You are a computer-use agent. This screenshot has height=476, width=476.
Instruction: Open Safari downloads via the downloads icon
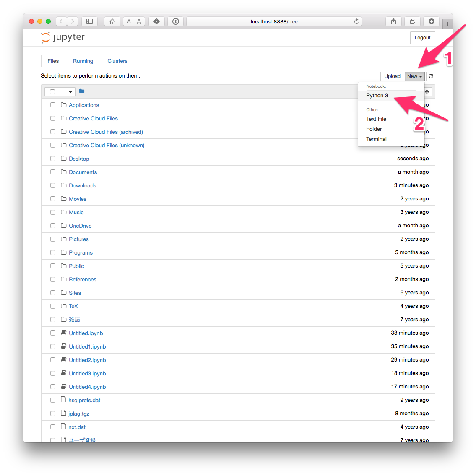coord(431,21)
